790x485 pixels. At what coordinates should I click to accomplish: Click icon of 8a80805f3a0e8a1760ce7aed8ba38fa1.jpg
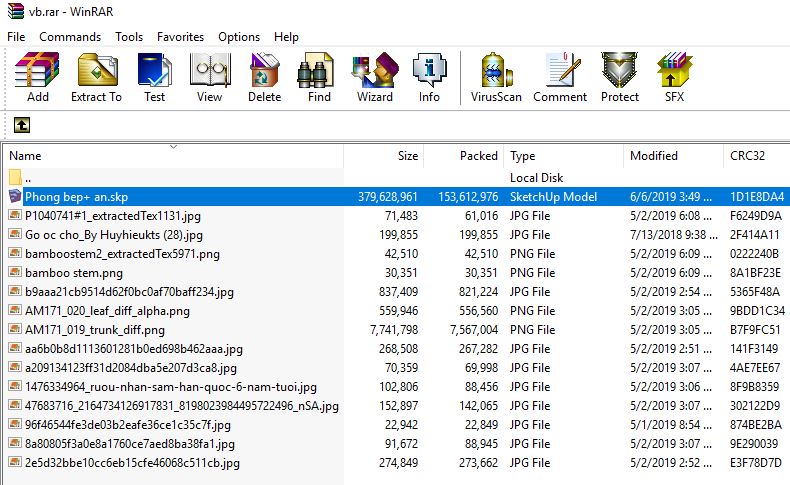(x=15, y=443)
